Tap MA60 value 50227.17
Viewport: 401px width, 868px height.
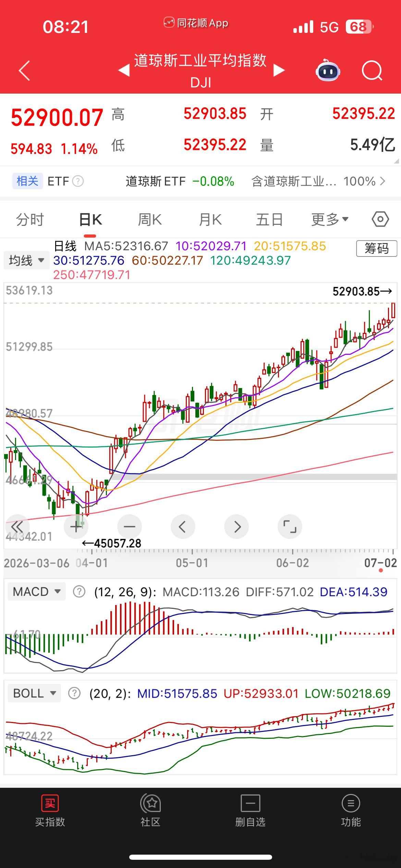168,261
